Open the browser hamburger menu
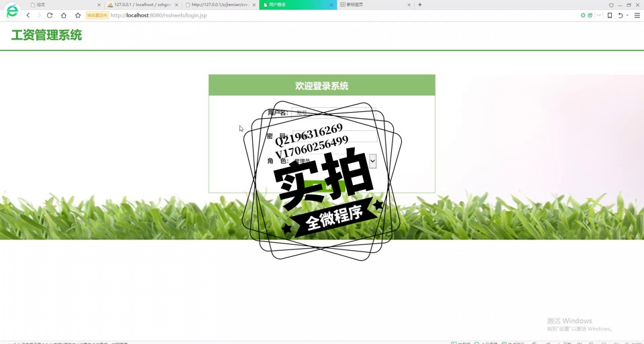644x344 pixels. click(637, 15)
